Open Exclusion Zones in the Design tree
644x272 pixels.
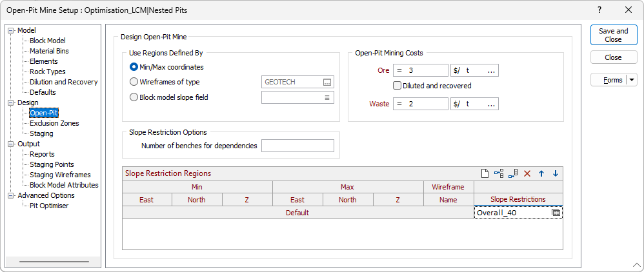tap(54, 123)
